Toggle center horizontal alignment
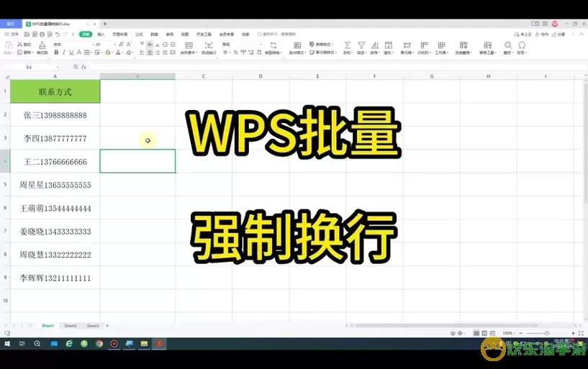Screen dimensions: 588x369 pos(150,53)
